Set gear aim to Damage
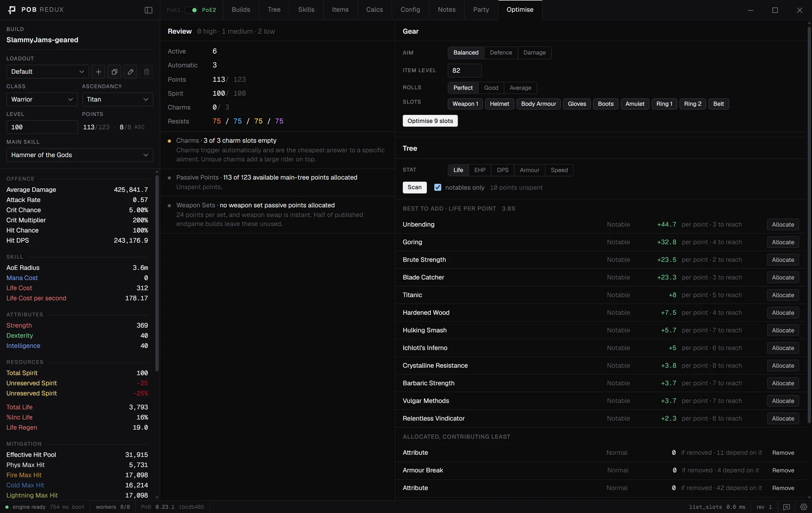Viewport: 812px width, 513px height. tap(534, 53)
